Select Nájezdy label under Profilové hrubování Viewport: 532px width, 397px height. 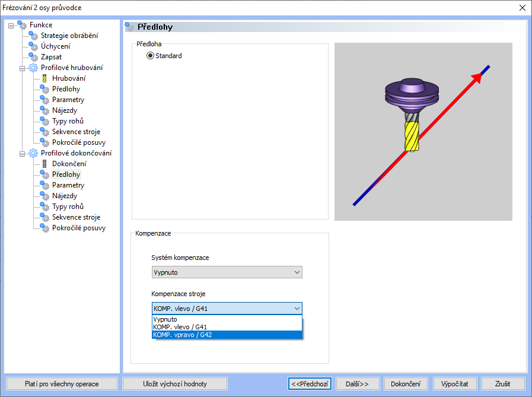click(x=65, y=110)
